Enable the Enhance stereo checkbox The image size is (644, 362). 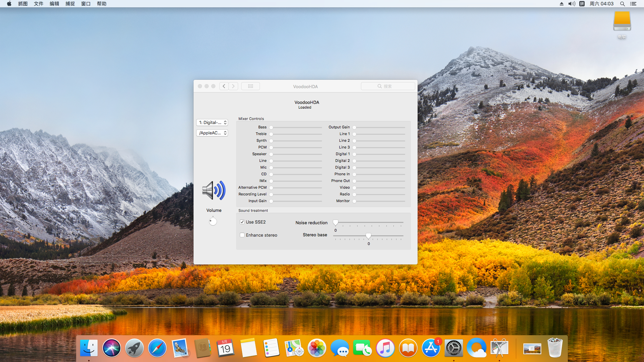pos(242,235)
